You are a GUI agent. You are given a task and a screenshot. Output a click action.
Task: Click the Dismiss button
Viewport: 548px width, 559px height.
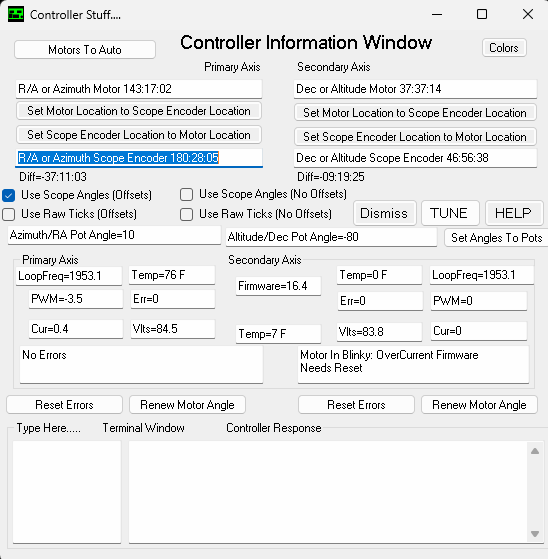click(385, 213)
